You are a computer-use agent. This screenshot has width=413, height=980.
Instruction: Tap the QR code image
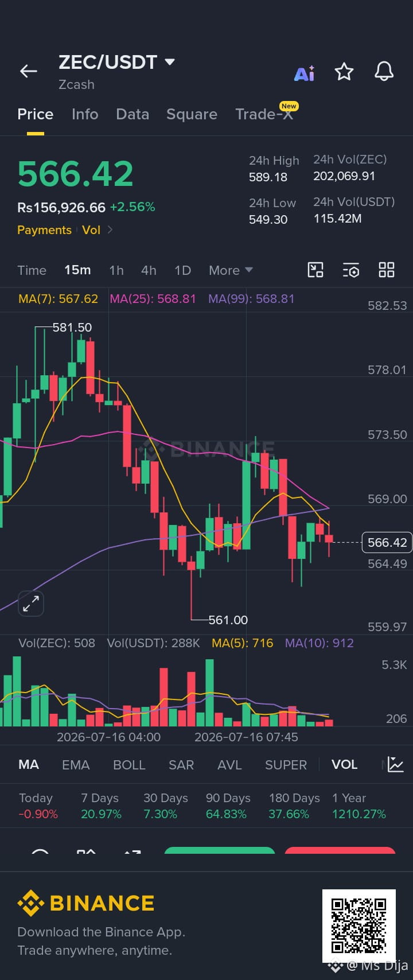pyautogui.click(x=359, y=925)
